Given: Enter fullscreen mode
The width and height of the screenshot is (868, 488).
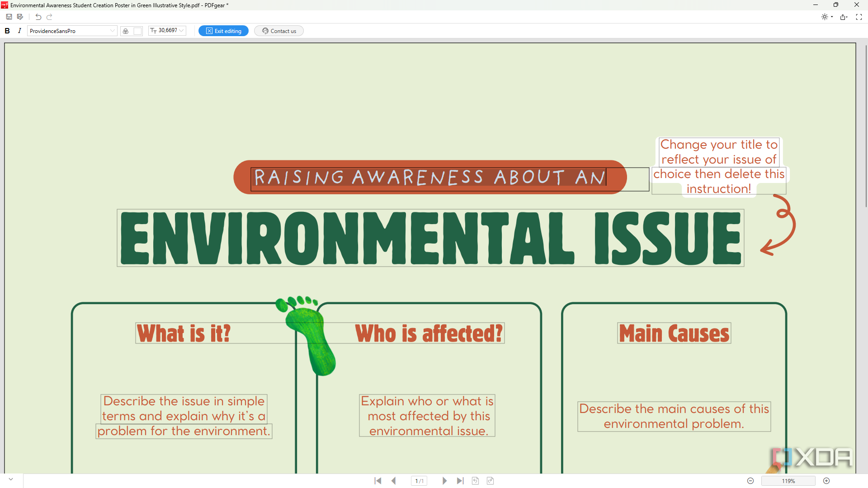Looking at the screenshot, I should click(x=859, y=17).
